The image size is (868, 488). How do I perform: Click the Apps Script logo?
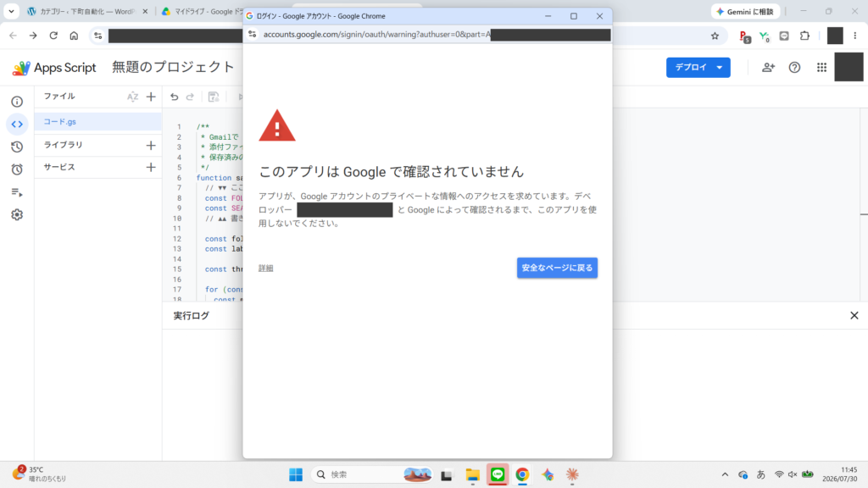pyautogui.click(x=54, y=68)
